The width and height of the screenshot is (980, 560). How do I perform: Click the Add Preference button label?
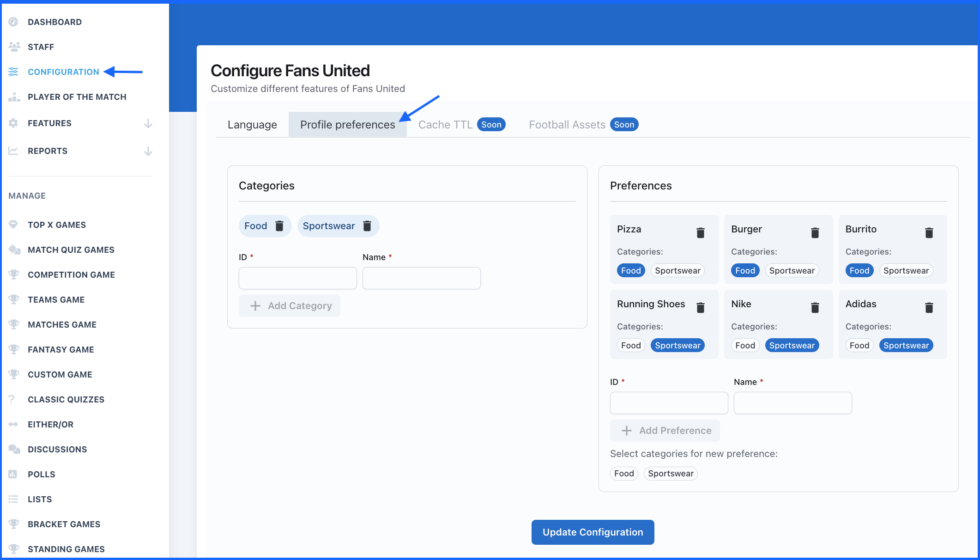tap(675, 431)
